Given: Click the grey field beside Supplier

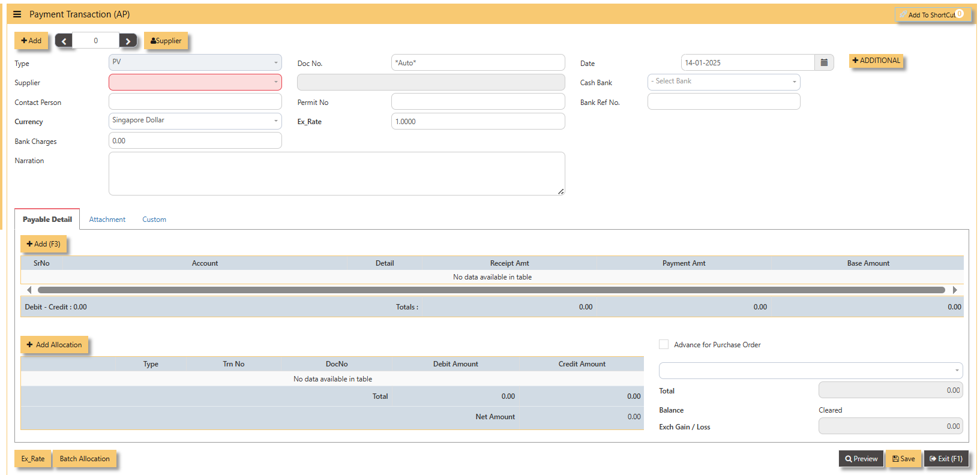Looking at the screenshot, I should coord(431,82).
